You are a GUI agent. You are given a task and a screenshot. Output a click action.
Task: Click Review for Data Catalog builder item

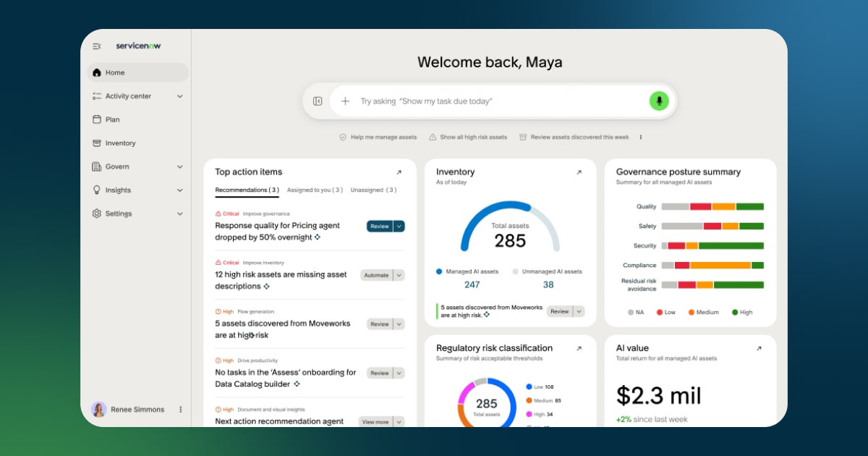380,373
